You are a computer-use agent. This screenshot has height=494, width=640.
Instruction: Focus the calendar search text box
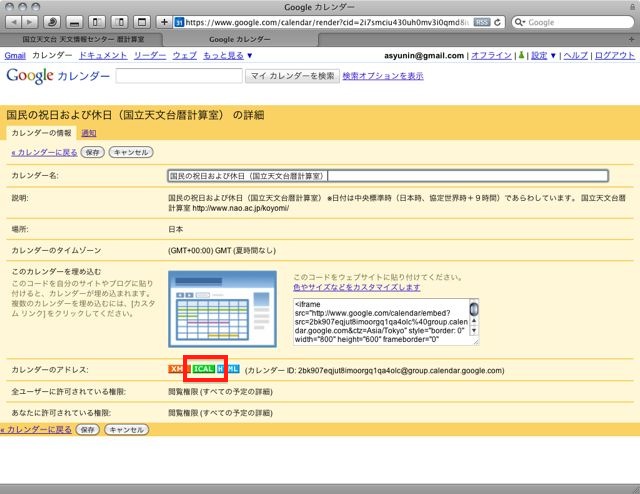pos(179,76)
